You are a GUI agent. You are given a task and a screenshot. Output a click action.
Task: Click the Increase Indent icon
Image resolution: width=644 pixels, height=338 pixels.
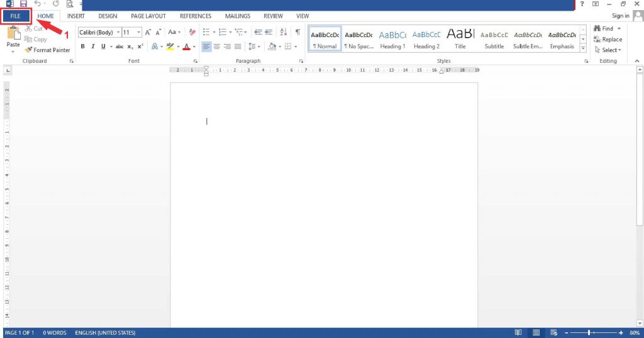pos(269,32)
